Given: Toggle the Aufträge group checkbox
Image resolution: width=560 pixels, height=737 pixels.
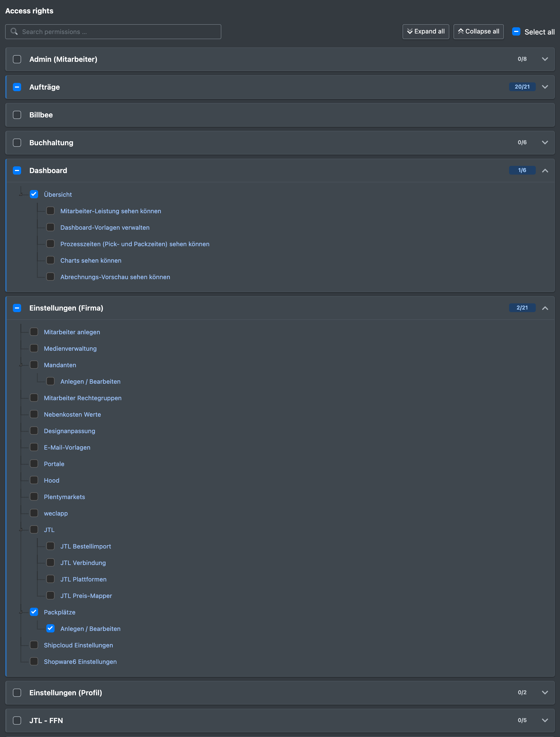Looking at the screenshot, I should (x=17, y=87).
